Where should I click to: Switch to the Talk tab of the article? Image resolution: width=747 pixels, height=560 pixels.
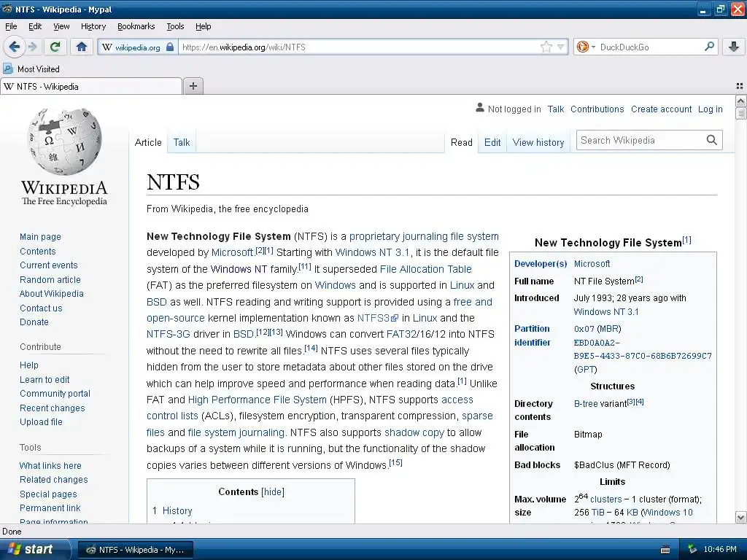coord(182,142)
